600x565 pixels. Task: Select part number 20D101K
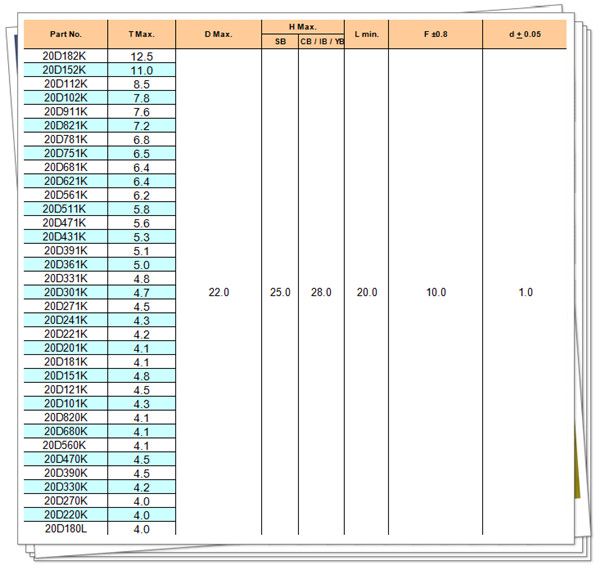tap(66, 404)
